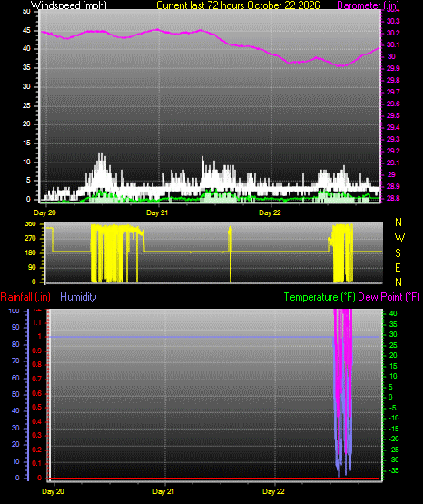This screenshot has height=504, width=423.
Task: Click the bottom "N" wind direction letter
Action: tap(398, 282)
